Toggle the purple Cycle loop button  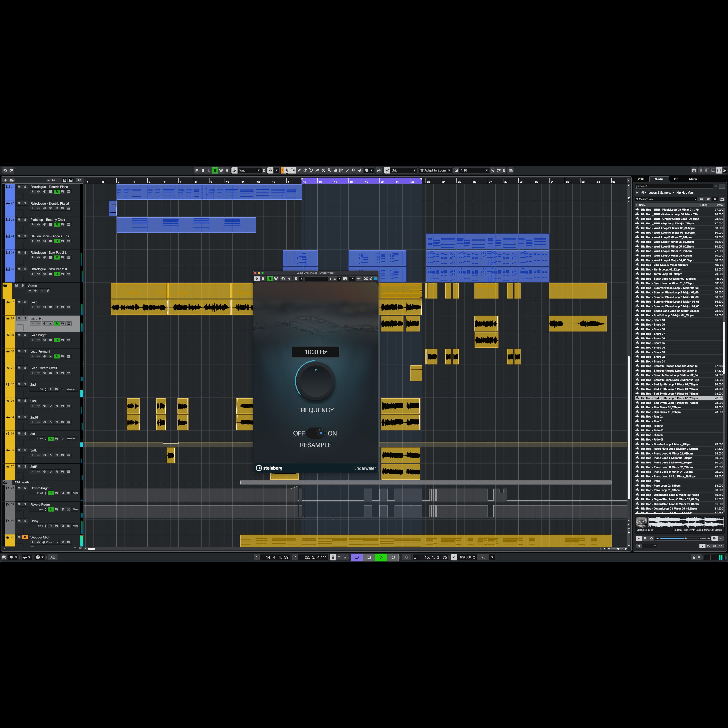click(357, 557)
